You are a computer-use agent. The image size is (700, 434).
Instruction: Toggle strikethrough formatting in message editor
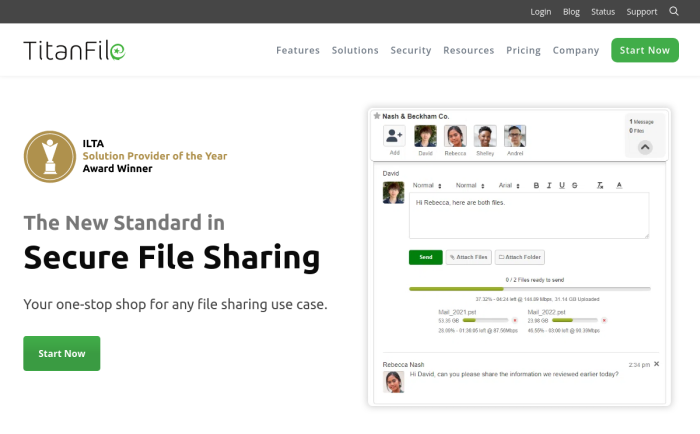[575, 185]
